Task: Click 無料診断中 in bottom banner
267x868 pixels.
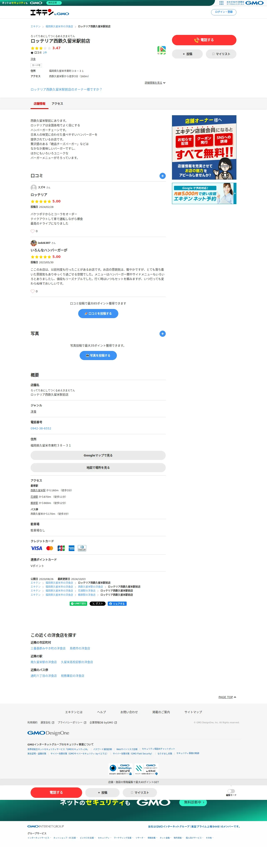Action: tap(193, 802)
